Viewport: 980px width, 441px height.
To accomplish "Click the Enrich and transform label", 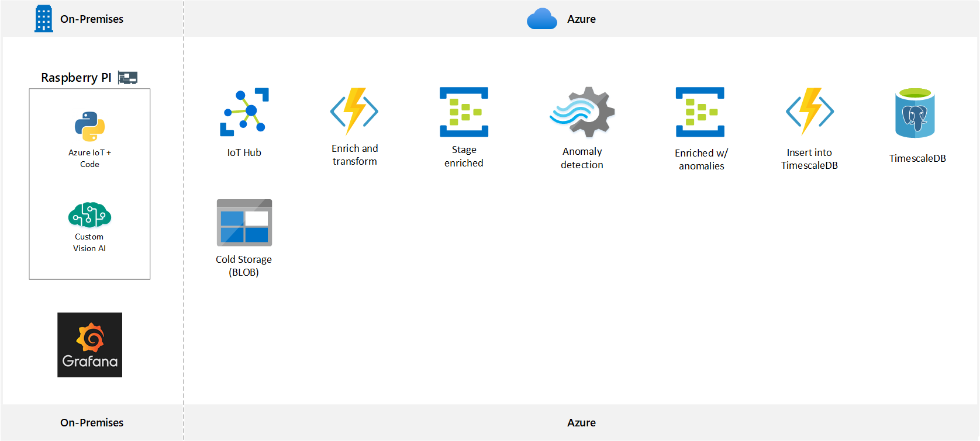I will pos(355,155).
